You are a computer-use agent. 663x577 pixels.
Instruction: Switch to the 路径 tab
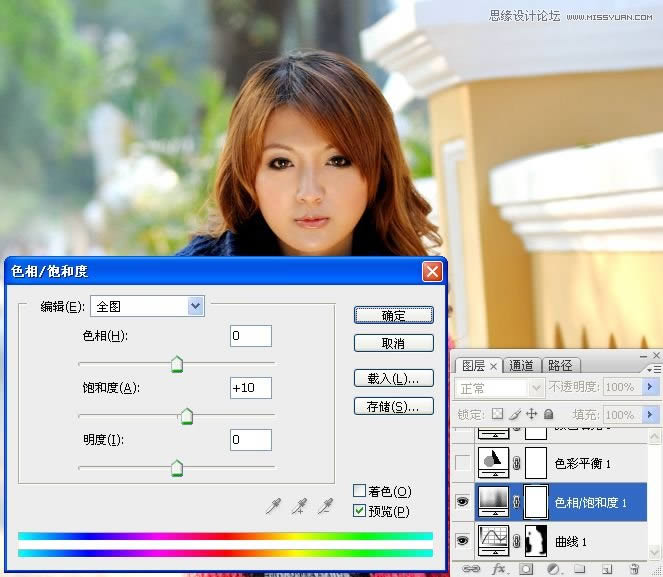(x=560, y=366)
